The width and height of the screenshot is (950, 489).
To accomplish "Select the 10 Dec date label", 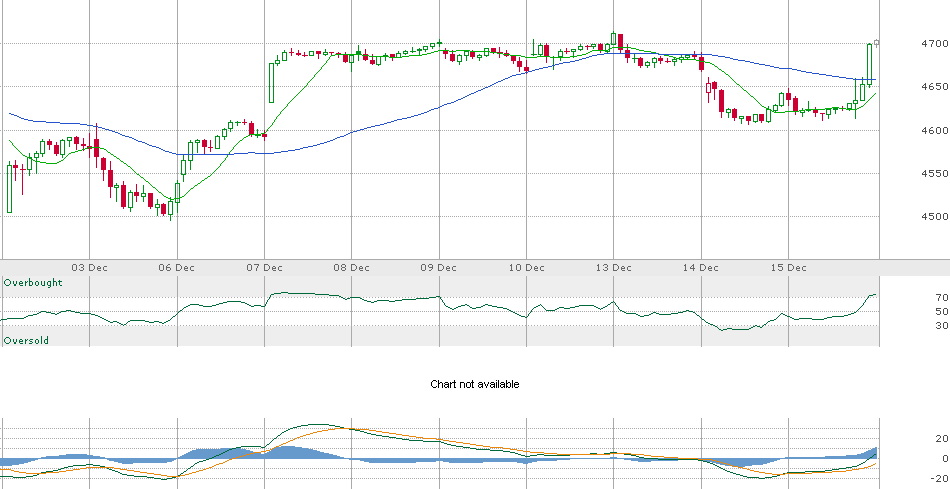I will tap(526, 268).
